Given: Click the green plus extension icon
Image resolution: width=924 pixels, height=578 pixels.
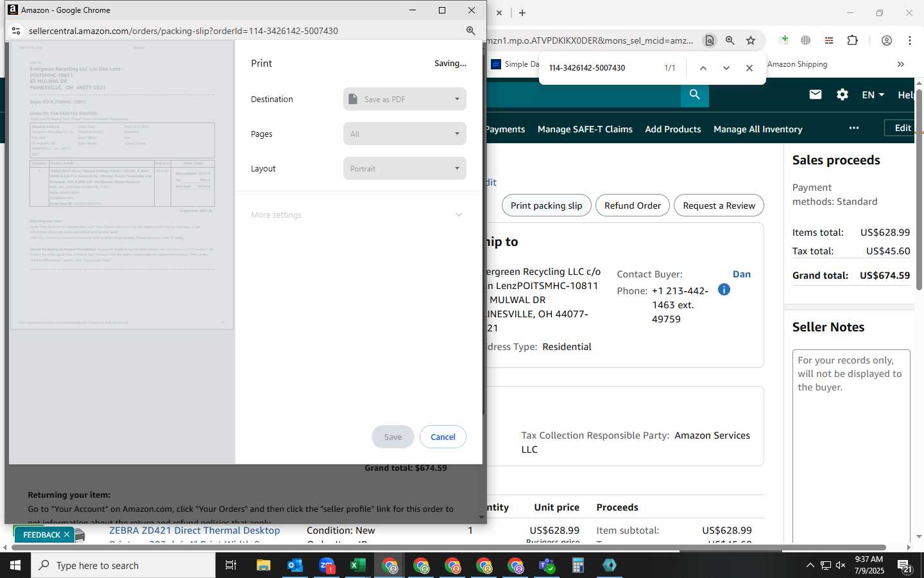Looking at the screenshot, I should [784, 40].
